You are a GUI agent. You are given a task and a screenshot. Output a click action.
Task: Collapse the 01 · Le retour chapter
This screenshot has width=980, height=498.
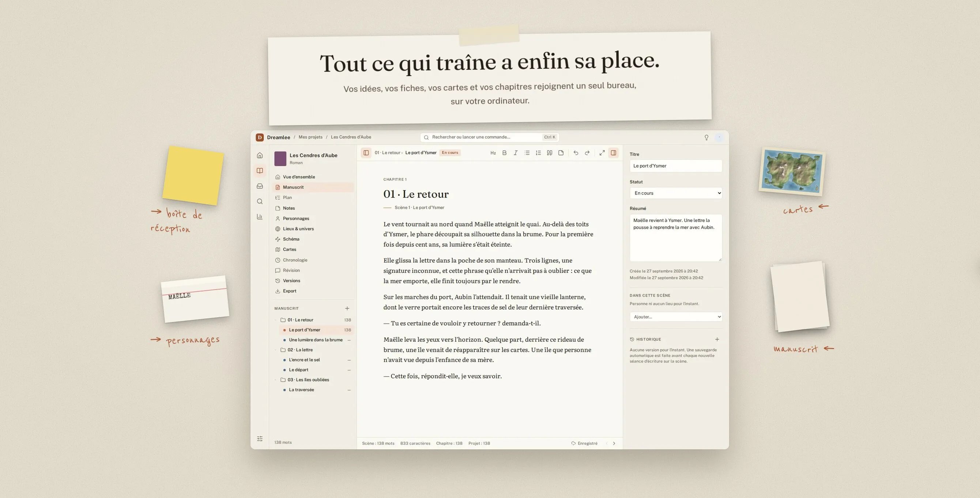276,320
